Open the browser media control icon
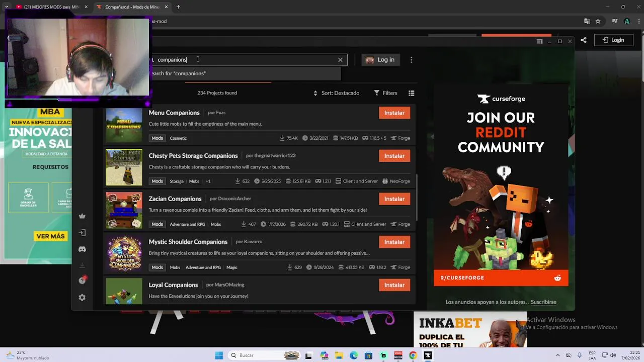Viewport: 644px width, 362px height. (x=615, y=21)
